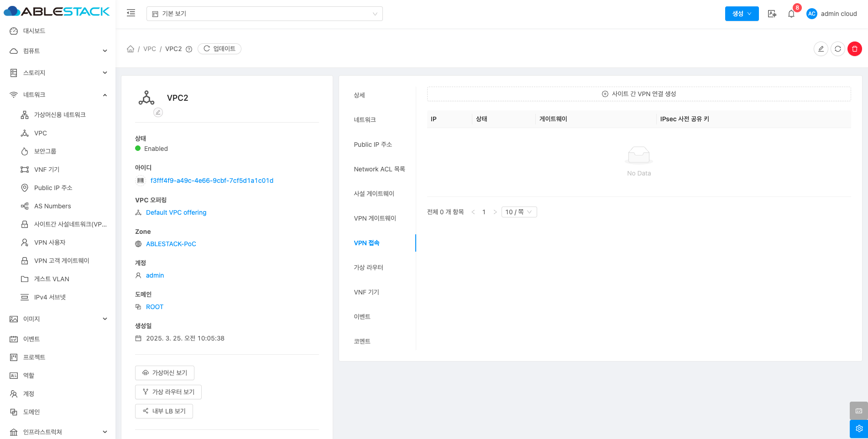Viewport: 868px width, 439px height.
Task: Open the 생성 create dropdown button
Action: [742, 14]
